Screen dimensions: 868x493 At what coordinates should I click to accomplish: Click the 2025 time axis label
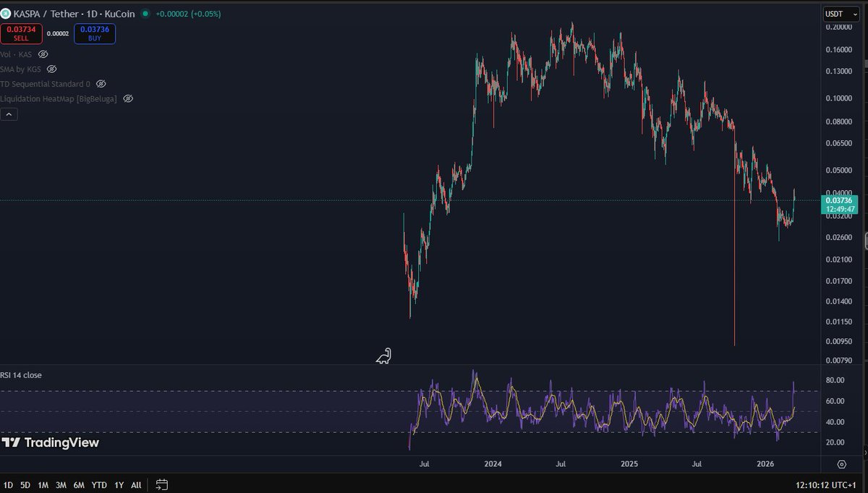click(629, 464)
